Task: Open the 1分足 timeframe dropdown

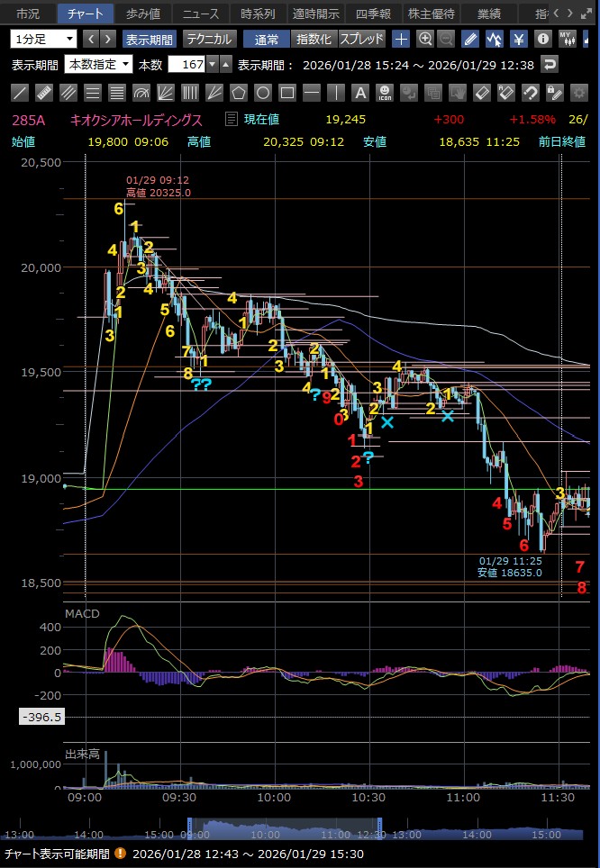Action: 44,39
